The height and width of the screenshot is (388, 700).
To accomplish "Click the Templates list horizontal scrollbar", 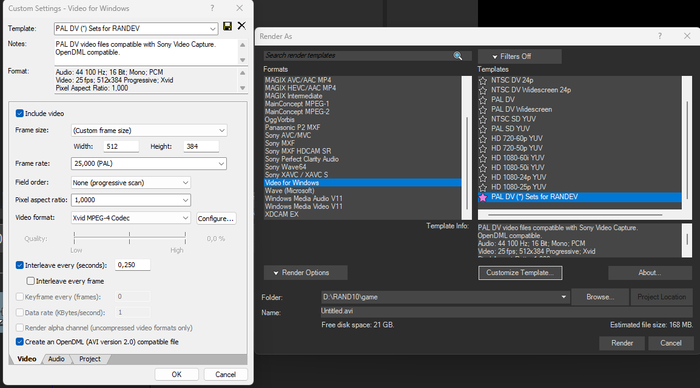I will [x=579, y=214].
